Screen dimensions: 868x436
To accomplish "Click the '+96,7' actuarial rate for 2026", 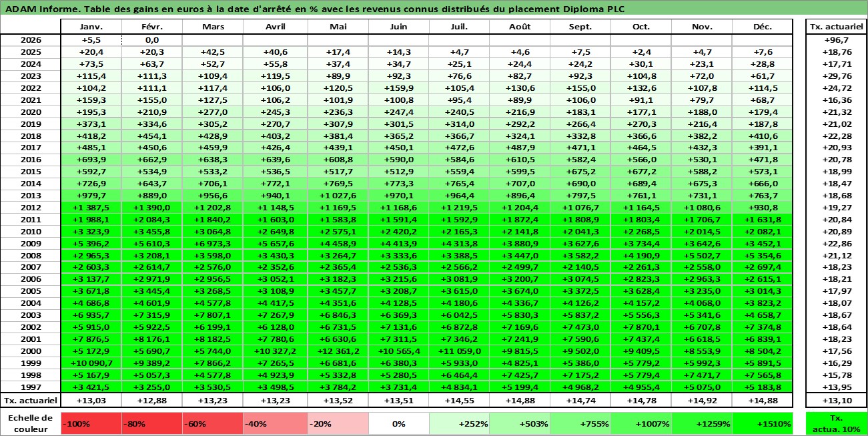I will [837, 39].
